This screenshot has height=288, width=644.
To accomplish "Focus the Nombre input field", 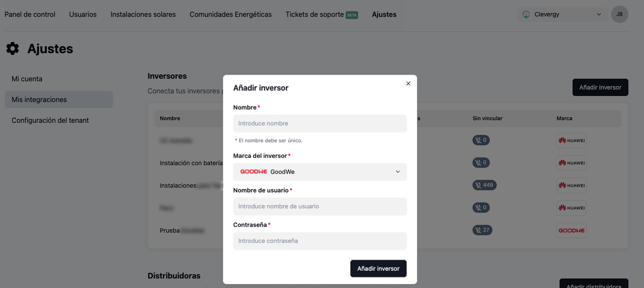I will tap(320, 123).
